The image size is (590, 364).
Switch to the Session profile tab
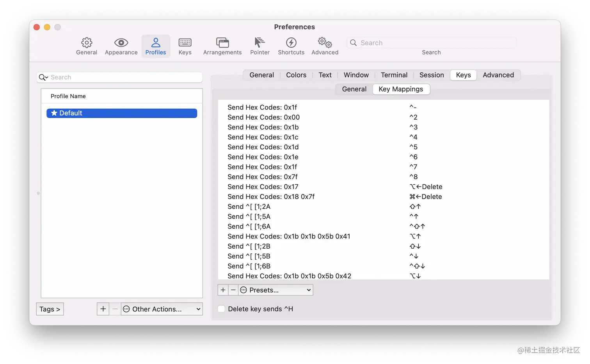tap(432, 75)
